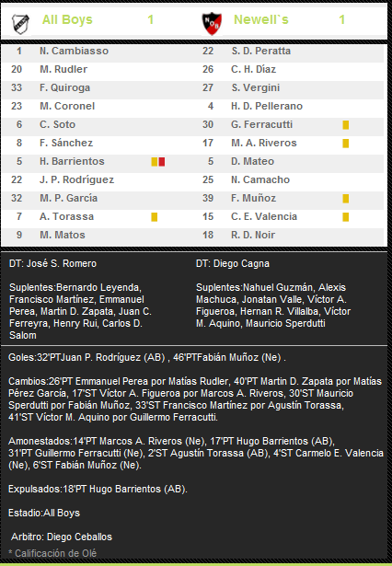This screenshot has width=392, height=566.
Task: Click the All Boys score number
Action: [x=151, y=19]
